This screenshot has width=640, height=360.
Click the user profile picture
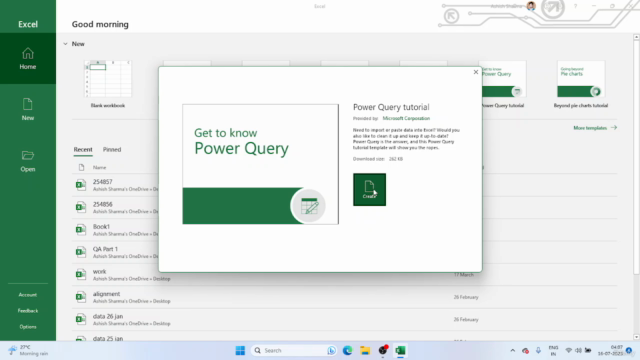coord(531,6)
